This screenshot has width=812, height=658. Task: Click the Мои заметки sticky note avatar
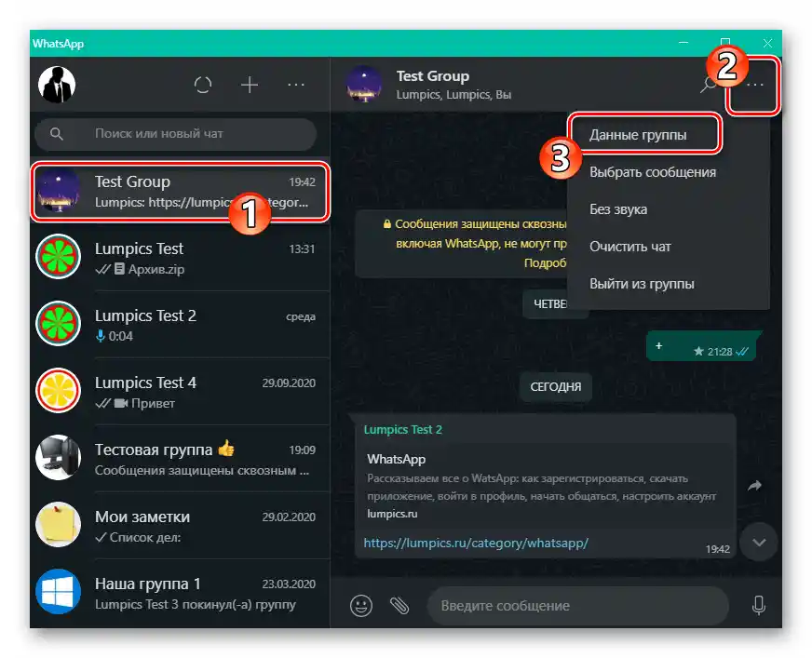click(58, 524)
